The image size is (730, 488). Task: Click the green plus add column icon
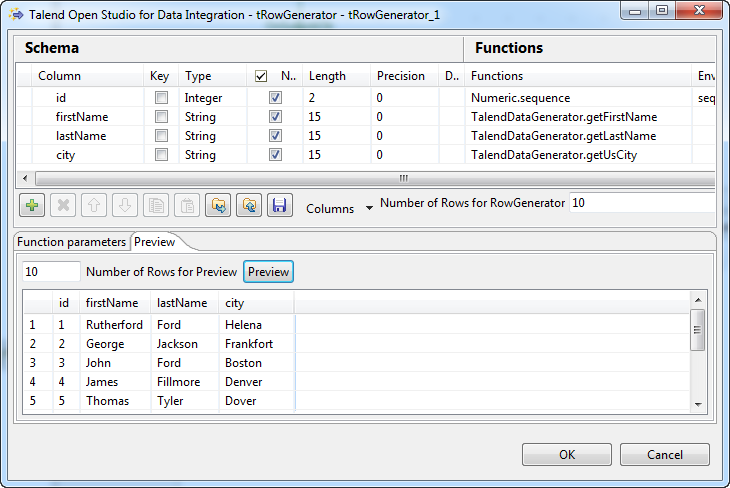pos(31,205)
